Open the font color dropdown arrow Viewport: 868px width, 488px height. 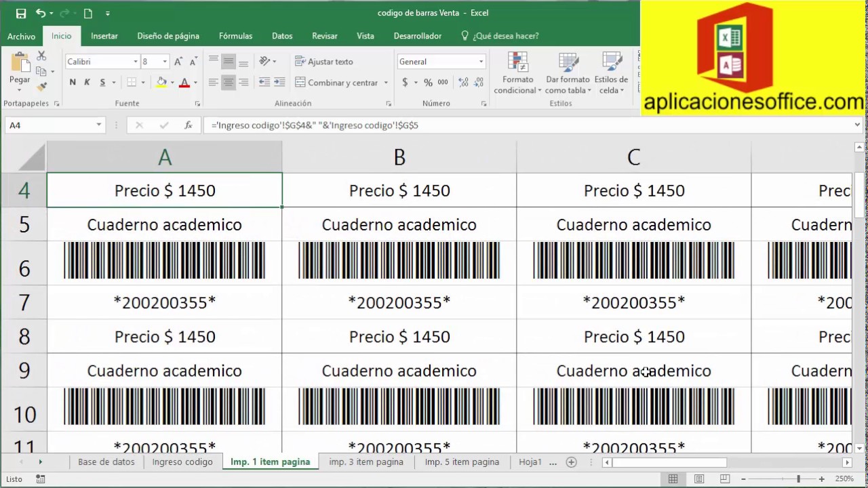(x=195, y=83)
